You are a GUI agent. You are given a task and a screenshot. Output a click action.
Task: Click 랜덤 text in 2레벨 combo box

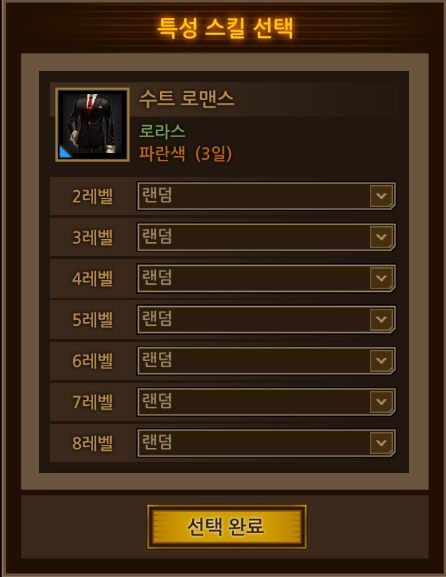(157, 195)
